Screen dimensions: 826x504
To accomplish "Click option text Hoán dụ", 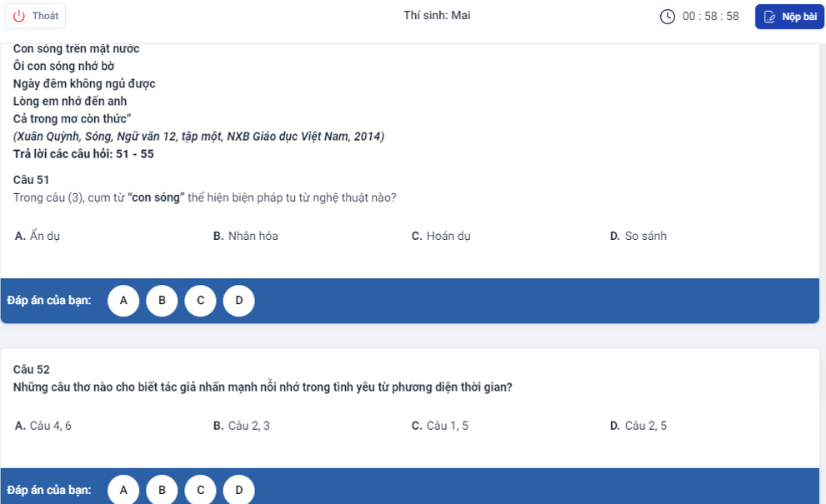I will click(448, 236).
